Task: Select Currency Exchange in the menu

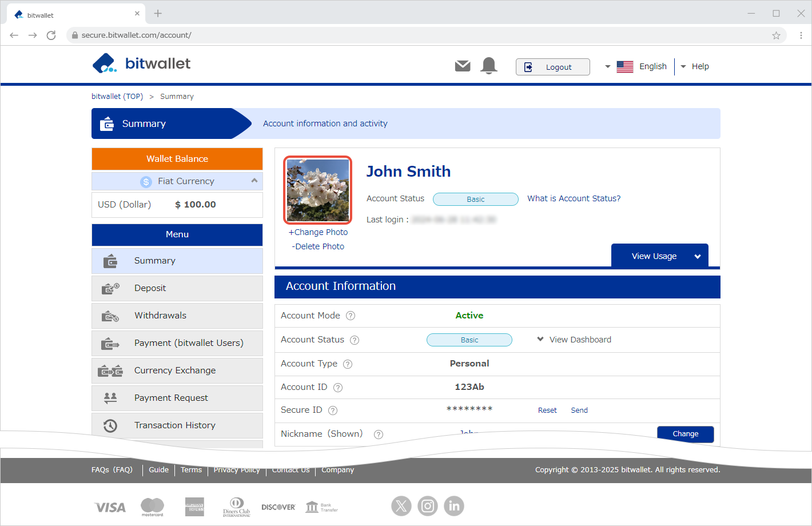Action: click(177, 370)
